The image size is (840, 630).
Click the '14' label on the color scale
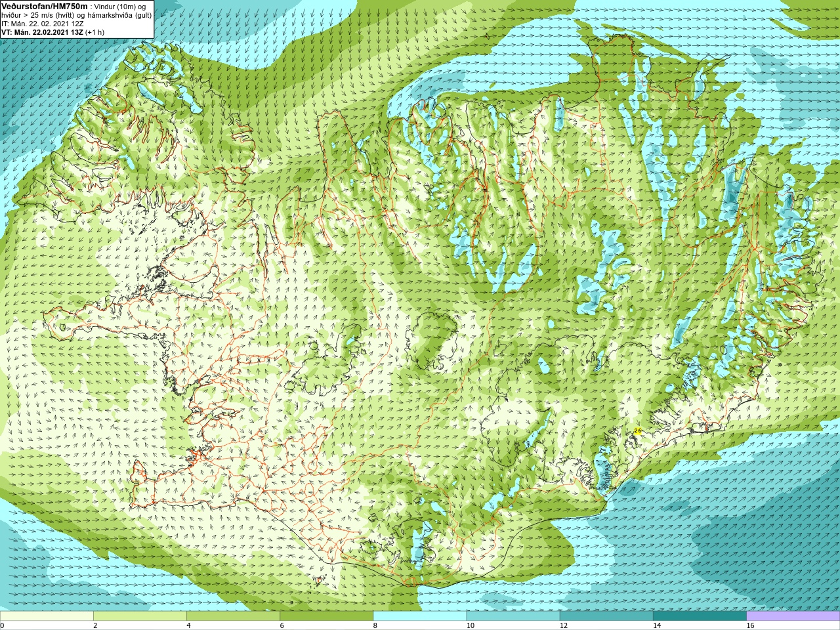pos(657,625)
